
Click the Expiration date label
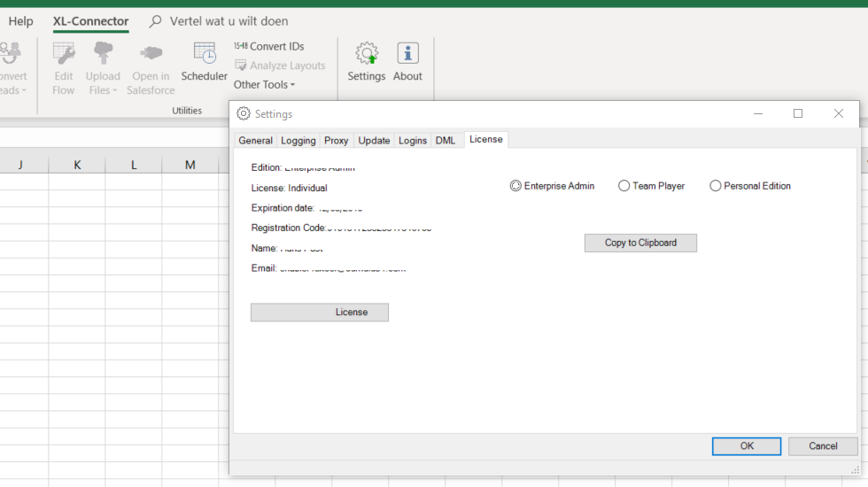pos(283,208)
